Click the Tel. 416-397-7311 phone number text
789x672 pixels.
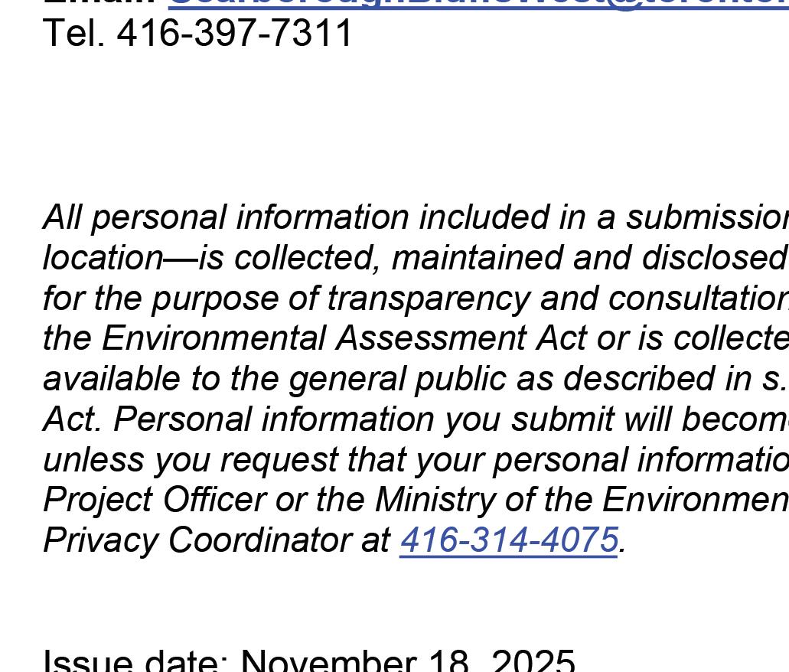pyautogui.click(x=197, y=33)
